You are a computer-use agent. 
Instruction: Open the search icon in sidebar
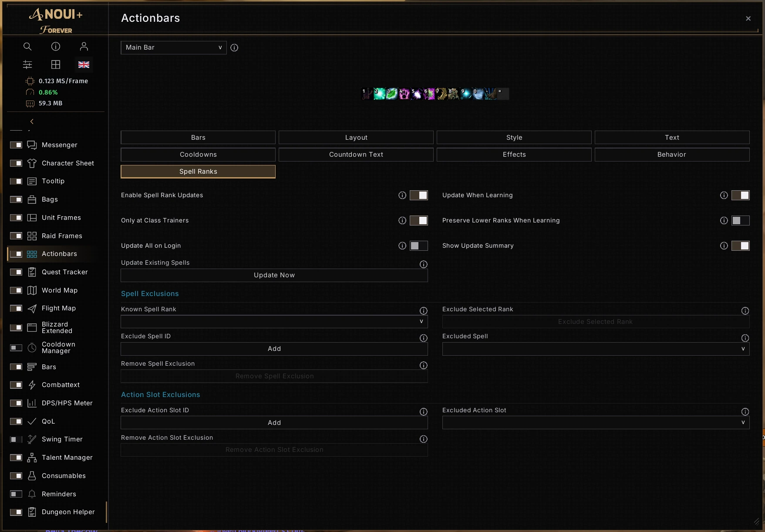pos(27,47)
